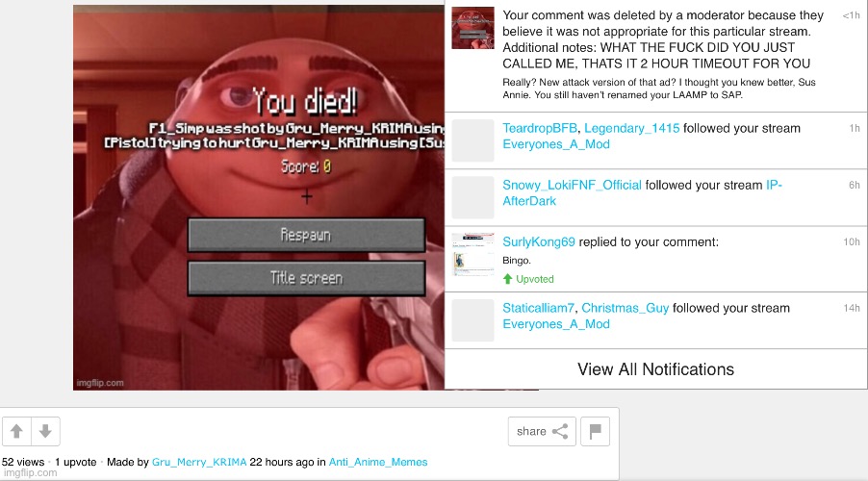Image resolution: width=868 pixels, height=481 pixels.
Task: Open the share button
Action: click(542, 431)
